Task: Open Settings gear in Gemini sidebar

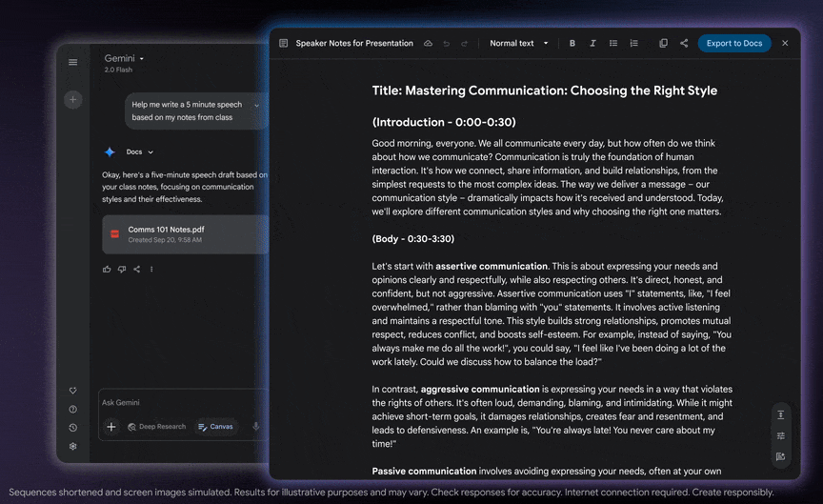Action: [x=73, y=446]
